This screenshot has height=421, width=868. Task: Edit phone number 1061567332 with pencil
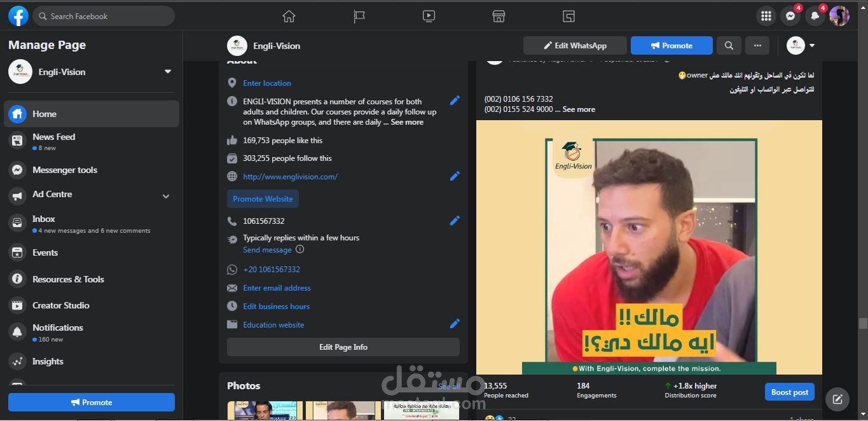(455, 221)
